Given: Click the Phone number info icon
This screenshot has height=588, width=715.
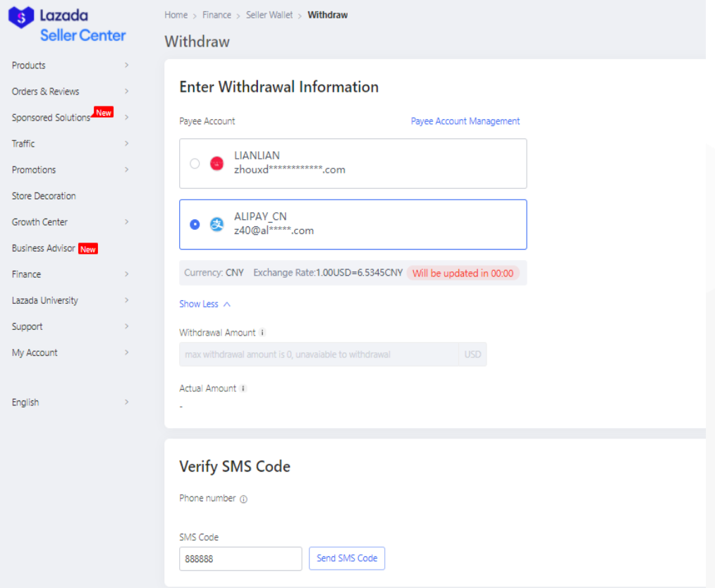Looking at the screenshot, I should 243,499.
